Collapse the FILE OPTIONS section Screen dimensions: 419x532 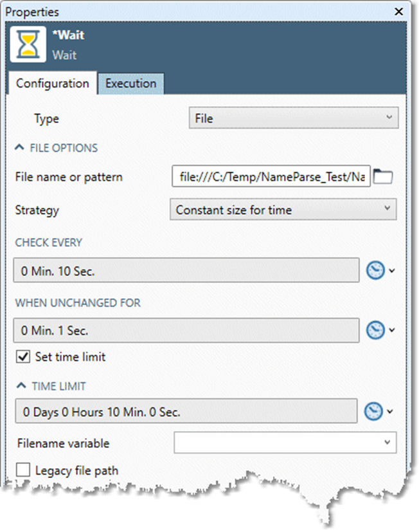[x=19, y=148]
